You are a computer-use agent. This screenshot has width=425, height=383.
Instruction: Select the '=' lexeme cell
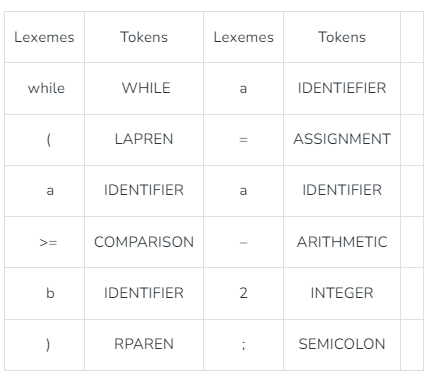click(244, 140)
